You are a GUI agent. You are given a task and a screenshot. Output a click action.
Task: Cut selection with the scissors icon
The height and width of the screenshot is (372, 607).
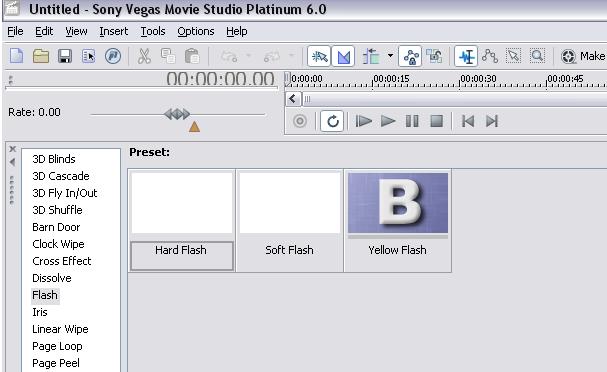point(144,57)
